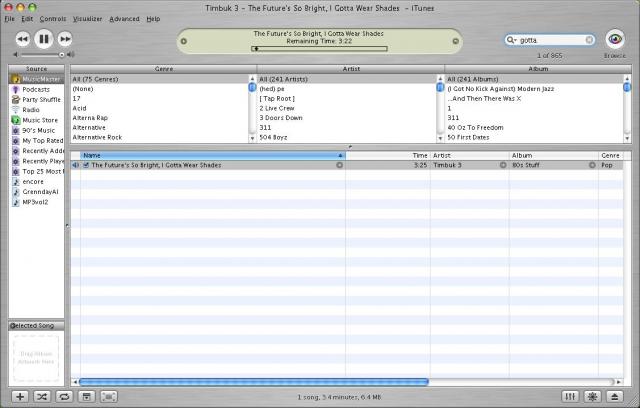The width and height of the screenshot is (640, 408).
Task: Sort by the Name column header
Action: tap(213, 155)
